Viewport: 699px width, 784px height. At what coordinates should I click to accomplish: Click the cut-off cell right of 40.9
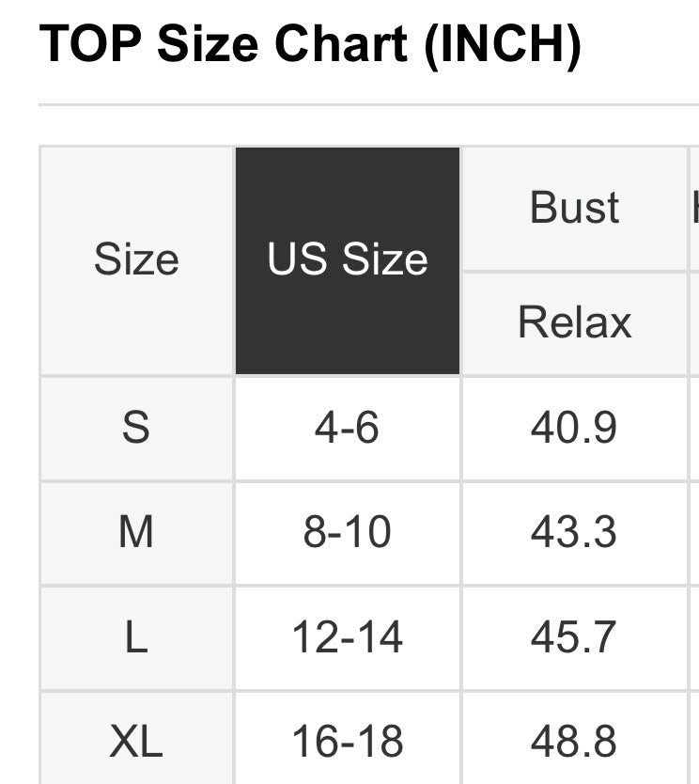coord(694,429)
